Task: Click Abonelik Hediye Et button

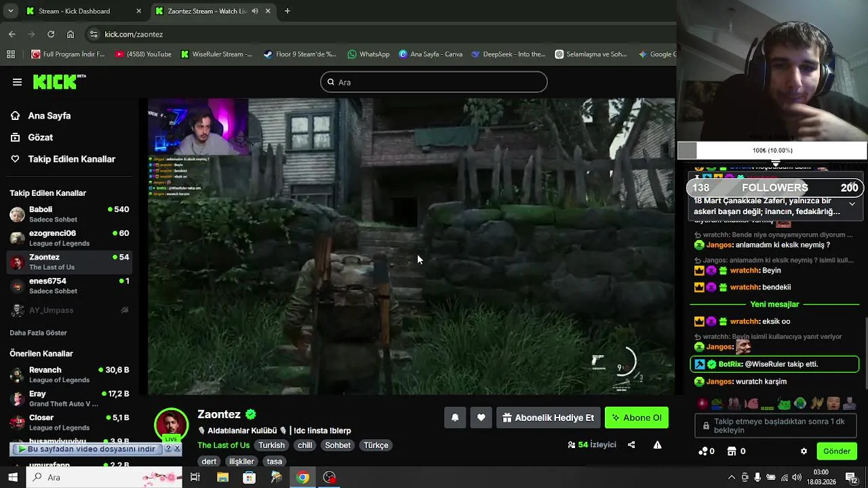Action: 548,418
